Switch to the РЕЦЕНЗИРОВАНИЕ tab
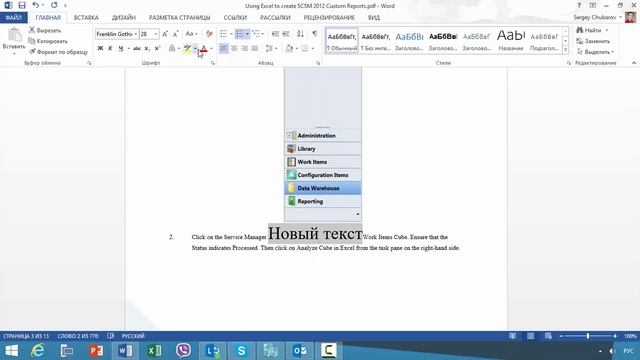This screenshot has height=360, width=640. point(329,18)
